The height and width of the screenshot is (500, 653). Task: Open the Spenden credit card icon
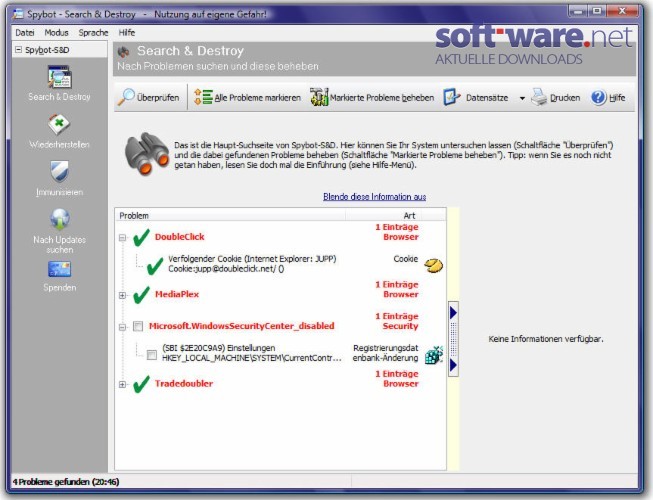60,269
